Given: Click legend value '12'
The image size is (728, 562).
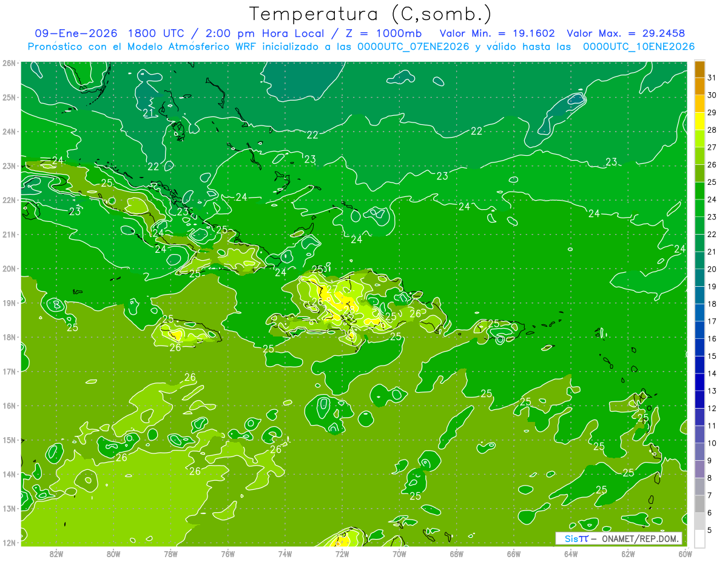Looking at the screenshot, I should (712, 408).
